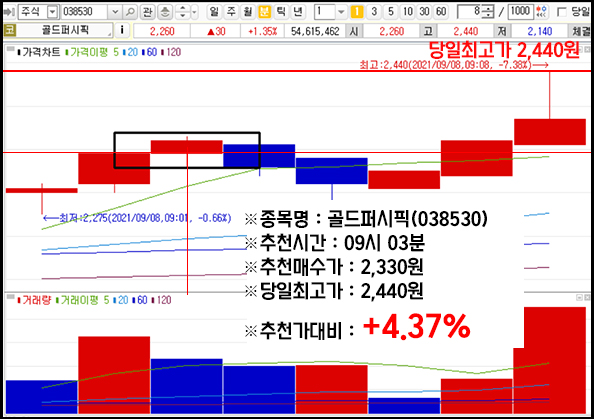Viewport: 594px width, 419px height.
Task: Click the info 'i' icon beside 골드퍼시픽
Action: click(x=122, y=30)
